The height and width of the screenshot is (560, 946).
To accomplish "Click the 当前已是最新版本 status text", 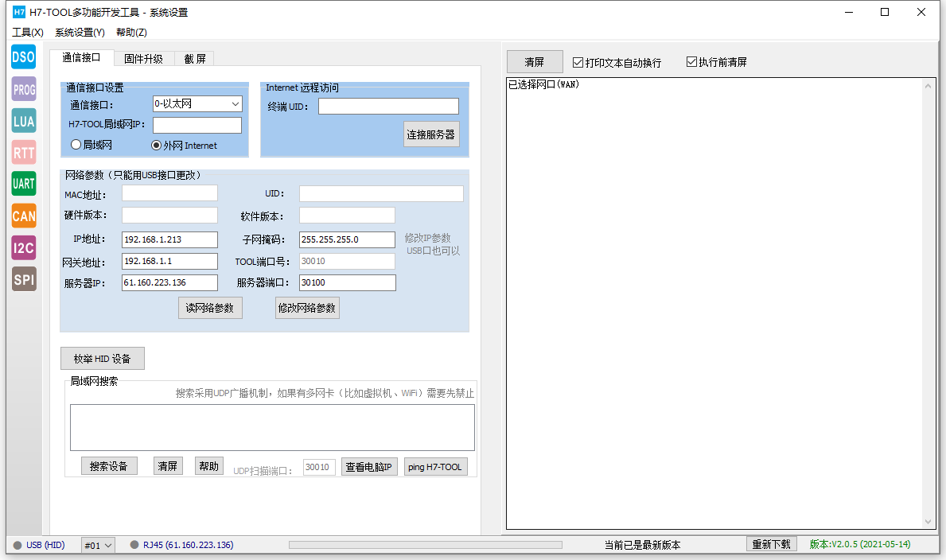I will tap(643, 545).
